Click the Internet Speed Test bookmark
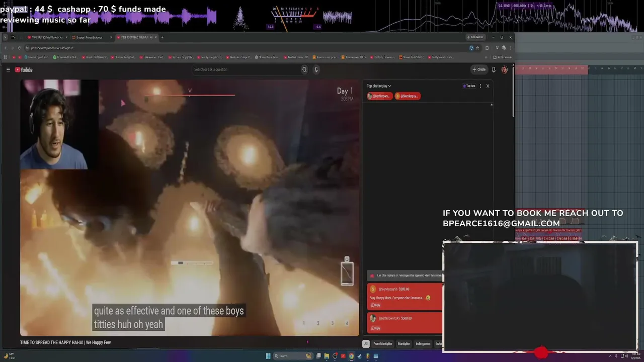This screenshot has height=362, width=644. tap(37, 57)
